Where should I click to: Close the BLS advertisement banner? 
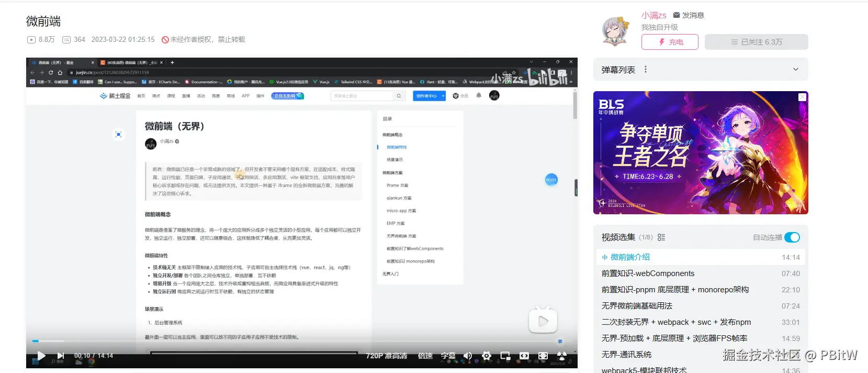pos(802,97)
